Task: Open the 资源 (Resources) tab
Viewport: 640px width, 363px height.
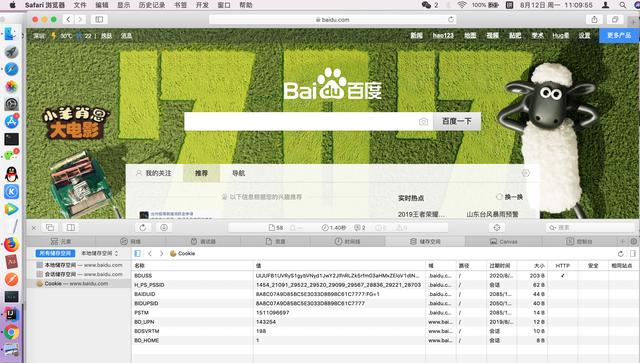Action: pos(276,241)
